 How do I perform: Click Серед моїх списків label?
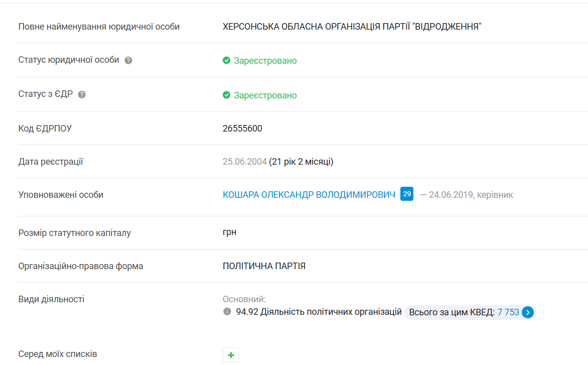(x=58, y=354)
